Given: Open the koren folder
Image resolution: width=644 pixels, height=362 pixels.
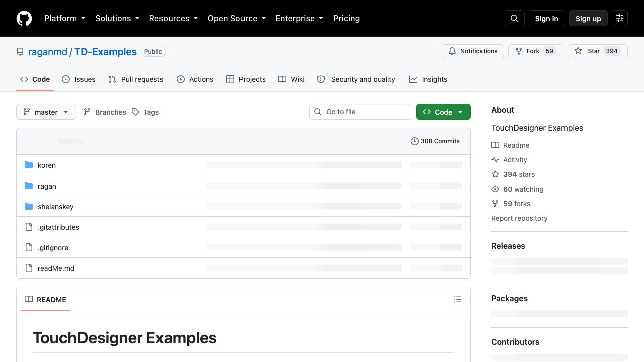Looking at the screenshot, I should tap(47, 165).
